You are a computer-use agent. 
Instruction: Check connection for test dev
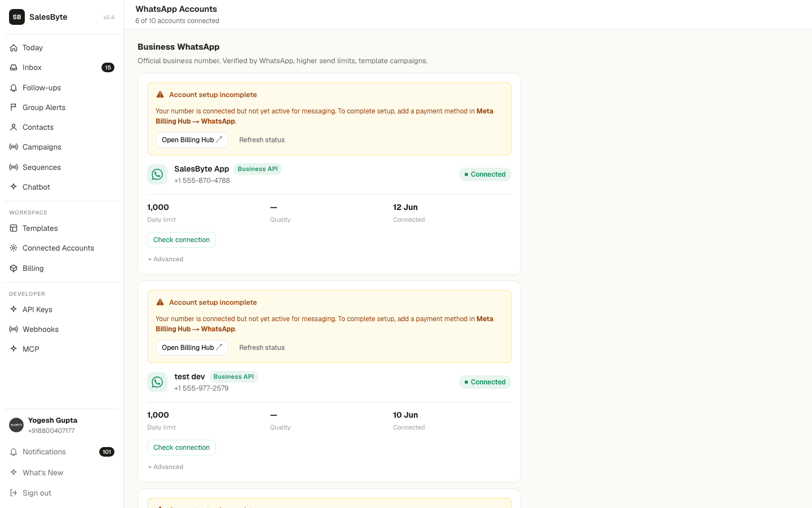point(182,448)
